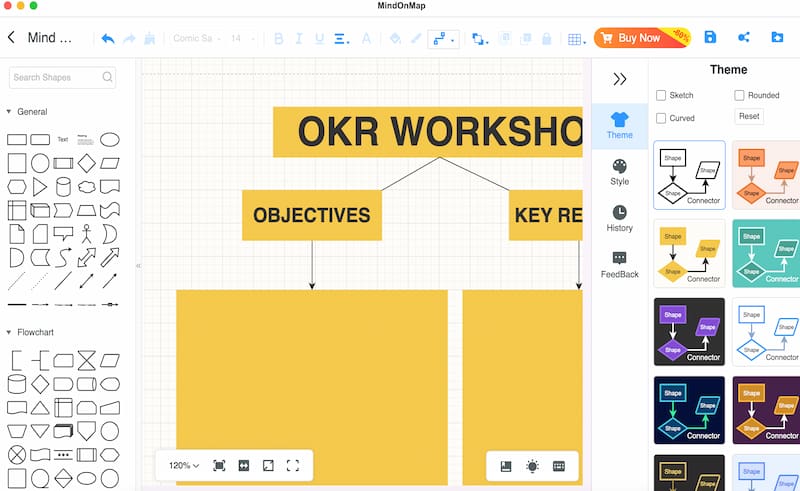Screen dimensions: 800x491
Task: Select the teal theme thumbnail
Action: click(766, 254)
